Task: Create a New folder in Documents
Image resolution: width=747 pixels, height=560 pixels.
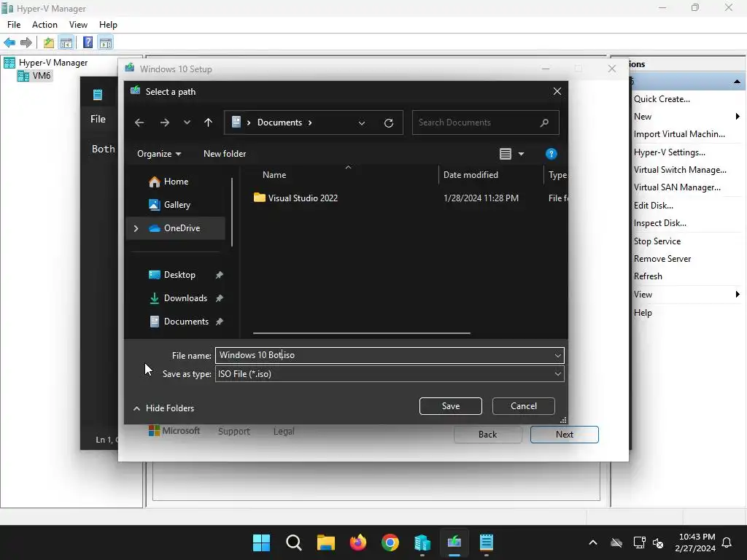Action: (x=225, y=154)
